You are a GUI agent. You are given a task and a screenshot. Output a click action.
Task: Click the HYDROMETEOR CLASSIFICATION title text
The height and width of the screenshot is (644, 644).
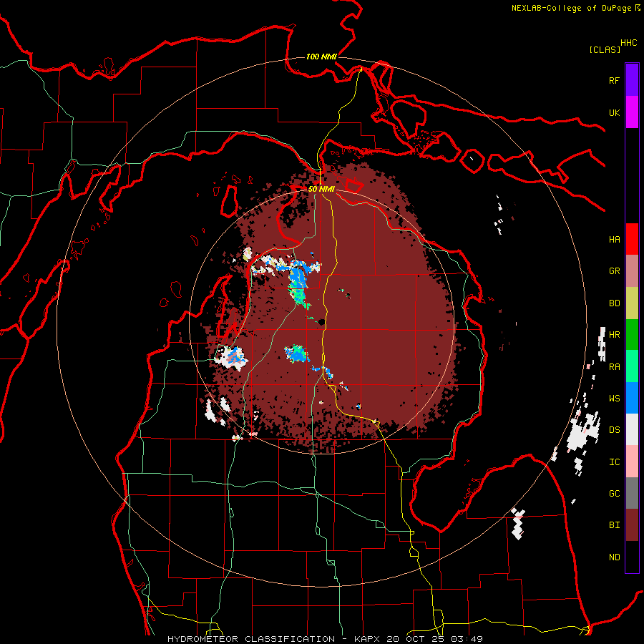pyautogui.click(x=251, y=639)
